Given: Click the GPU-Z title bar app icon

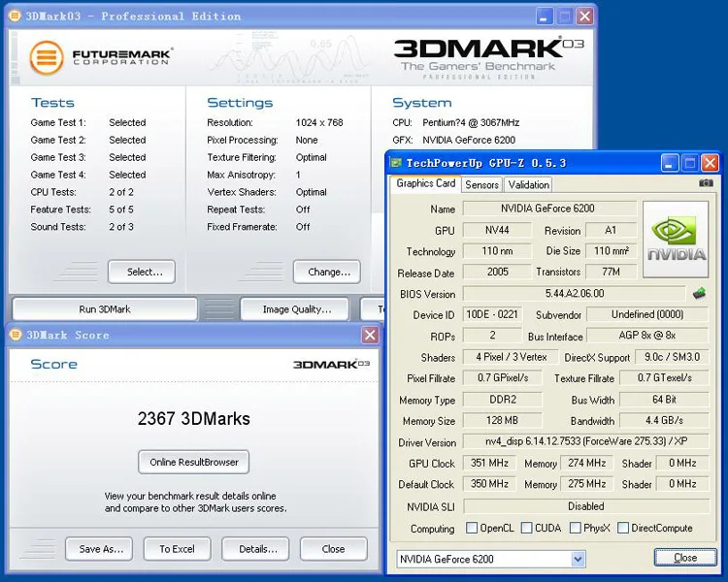Looking at the screenshot, I should pos(396,163).
